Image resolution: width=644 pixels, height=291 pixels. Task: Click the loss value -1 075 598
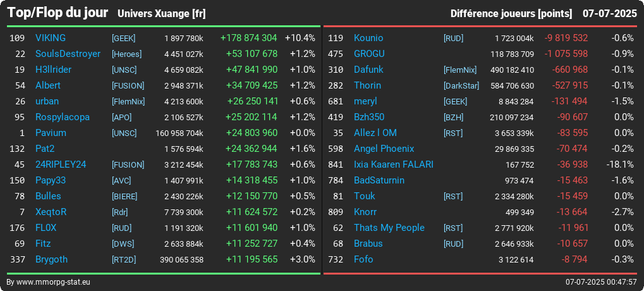tap(566, 54)
